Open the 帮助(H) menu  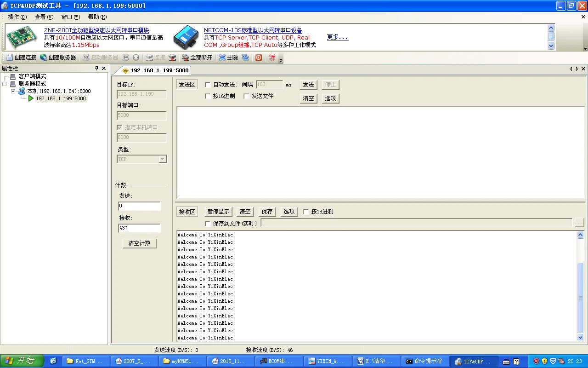click(x=97, y=17)
